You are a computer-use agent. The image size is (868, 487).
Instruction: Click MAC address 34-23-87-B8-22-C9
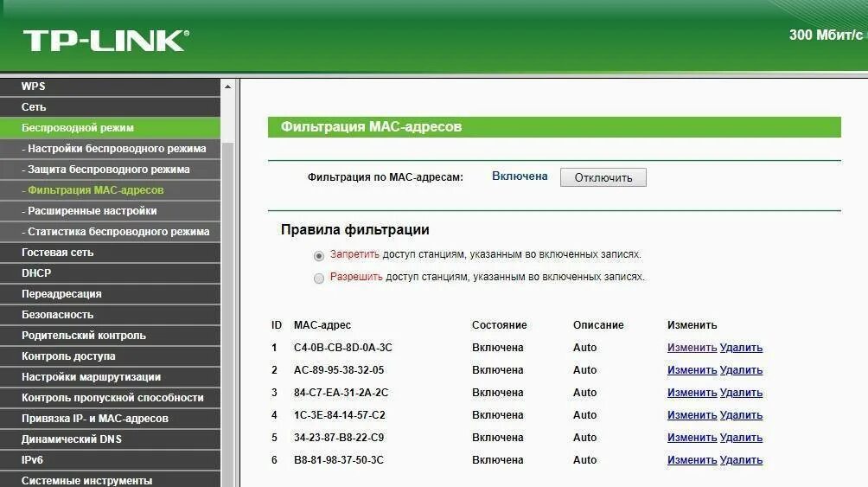pos(339,437)
